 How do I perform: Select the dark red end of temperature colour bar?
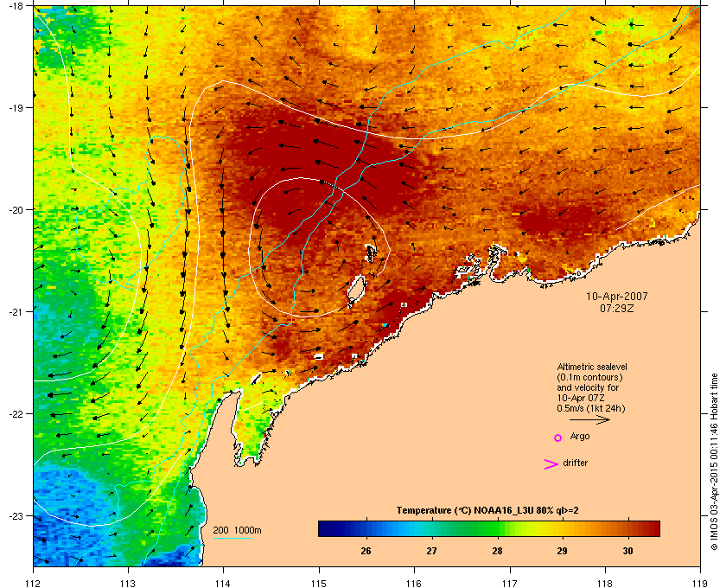[655, 528]
